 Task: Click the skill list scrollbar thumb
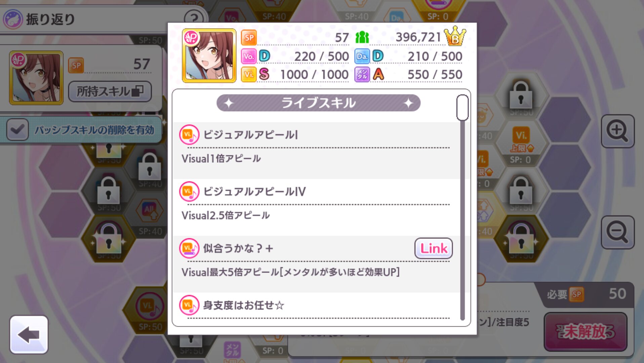(462, 108)
